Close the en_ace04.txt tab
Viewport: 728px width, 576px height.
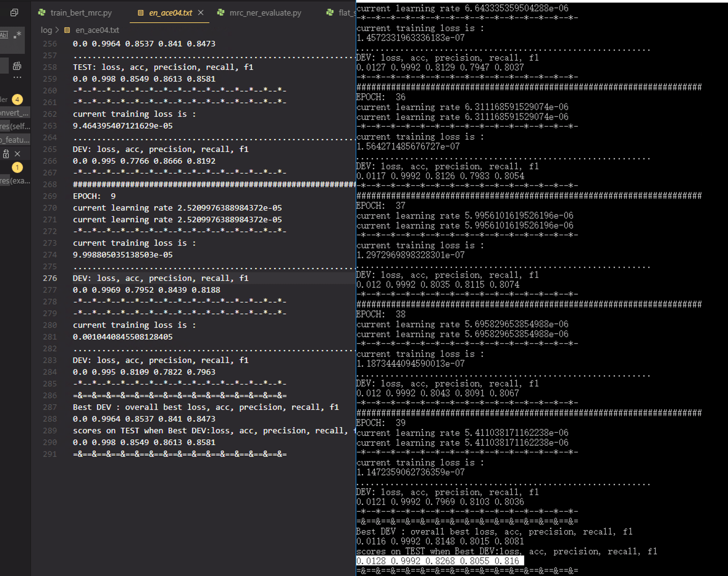pos(201,13)
